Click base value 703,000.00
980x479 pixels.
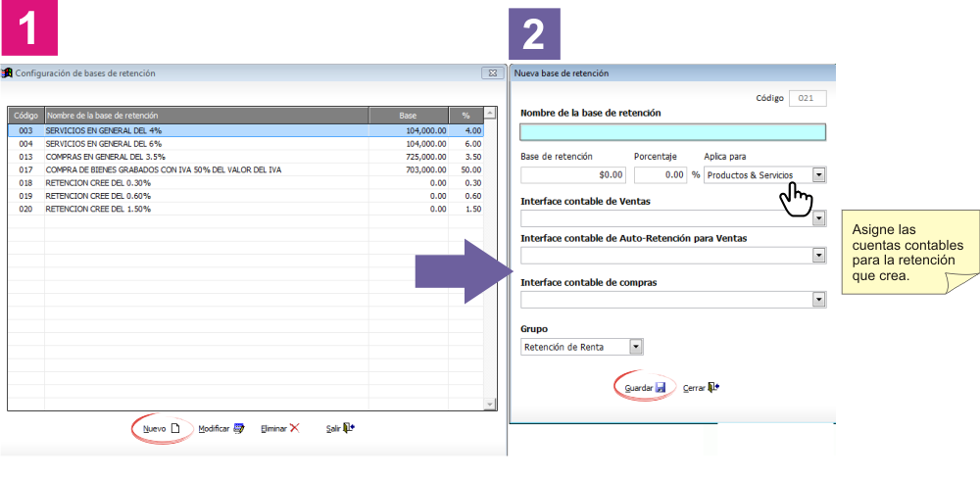pos(426,169)
